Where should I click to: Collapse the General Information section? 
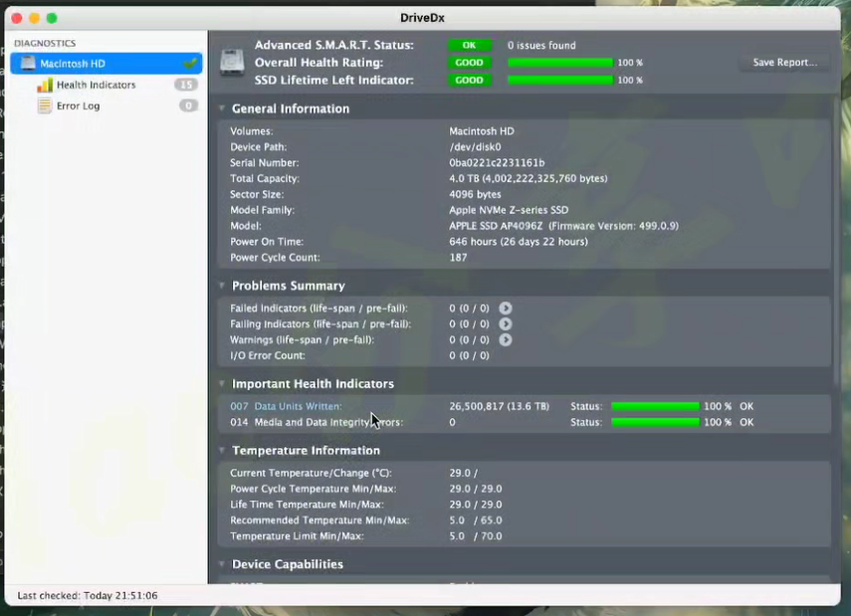[221, 108]
